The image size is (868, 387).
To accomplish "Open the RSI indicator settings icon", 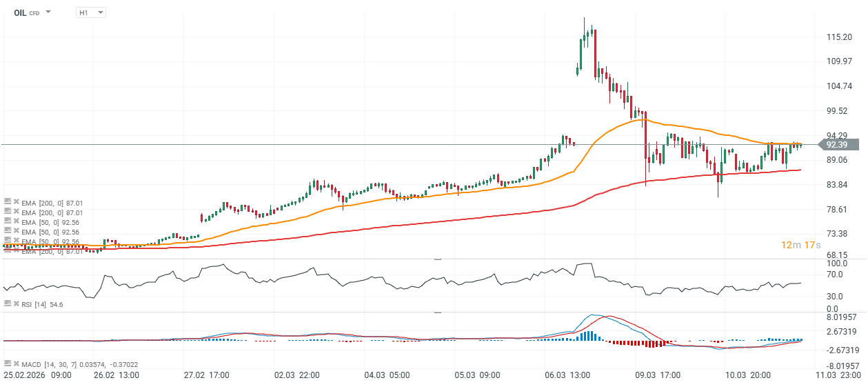I will [x=8, y=304].
